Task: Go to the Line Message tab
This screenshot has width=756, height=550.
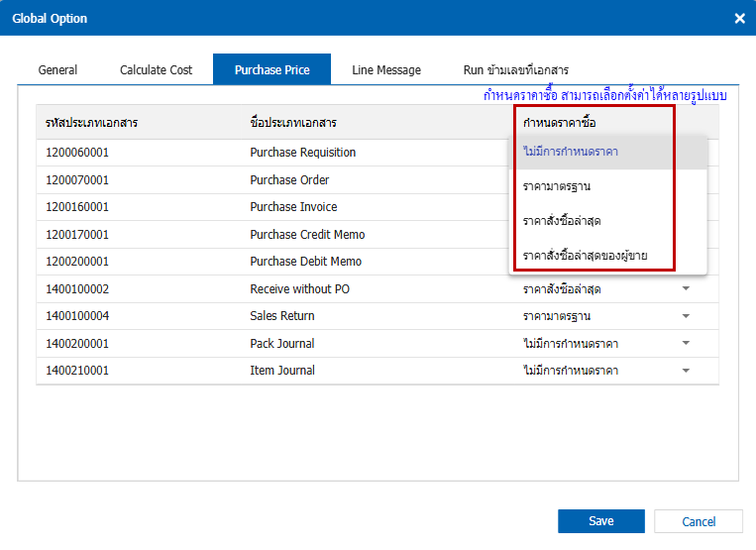Action: pos(385,70)
